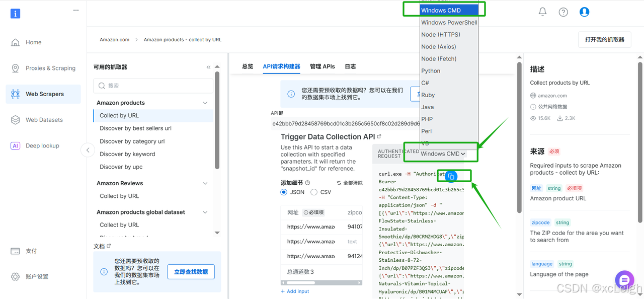This screenshot has width=644, height=299.
Task: Click 立即查找数据 button
Action: [191, 272]
